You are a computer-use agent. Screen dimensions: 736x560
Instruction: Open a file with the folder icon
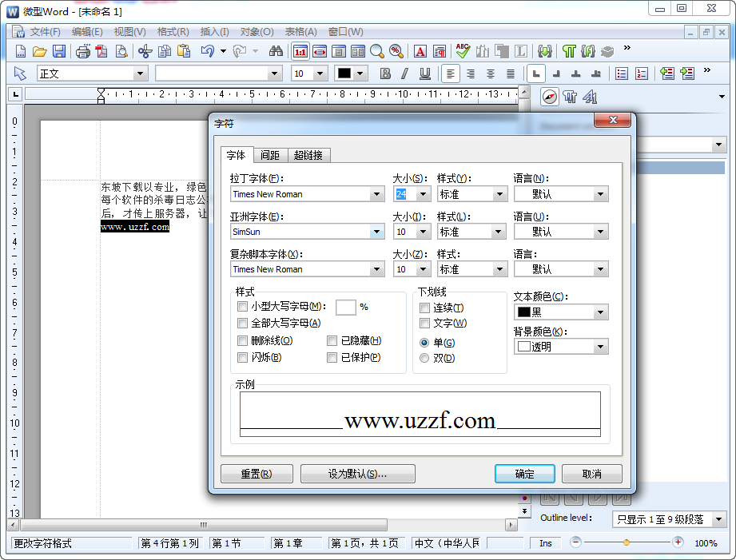tap(39, 51)
